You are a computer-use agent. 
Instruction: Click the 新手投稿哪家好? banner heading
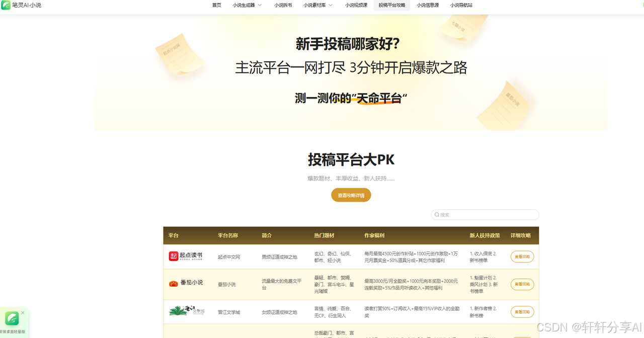click(x=348, y=44)
